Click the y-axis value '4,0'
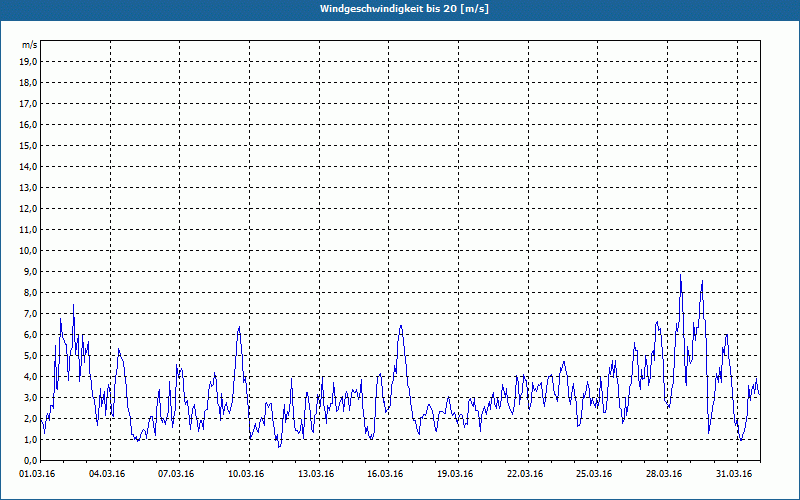This screenshot has height=500, width=800. coord(30,377)
